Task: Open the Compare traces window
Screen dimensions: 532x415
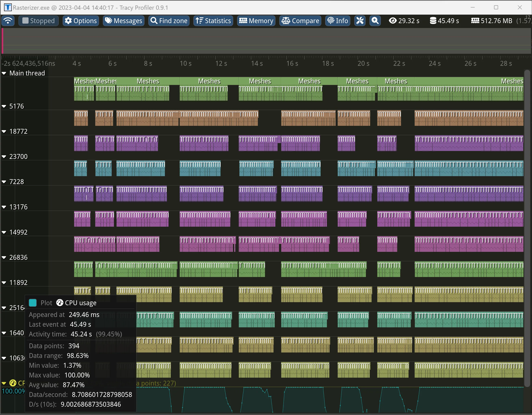Action: (x=300, y=21)
